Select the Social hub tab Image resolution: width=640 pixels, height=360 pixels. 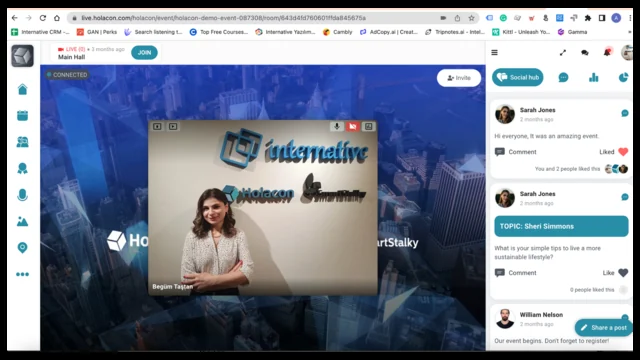518,77
